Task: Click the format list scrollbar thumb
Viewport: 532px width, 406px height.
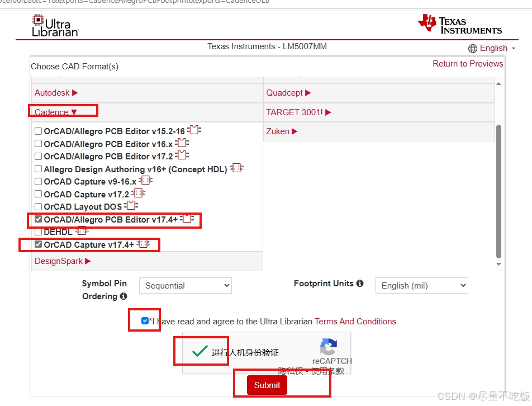Action: pos(498,191)
